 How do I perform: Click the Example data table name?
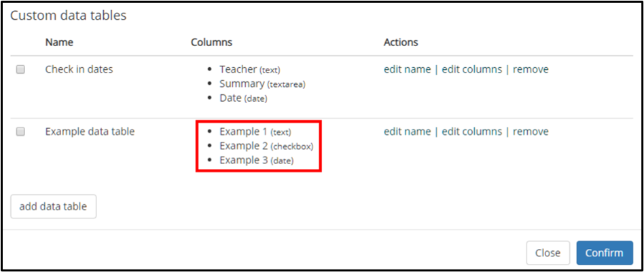(90, 132)
